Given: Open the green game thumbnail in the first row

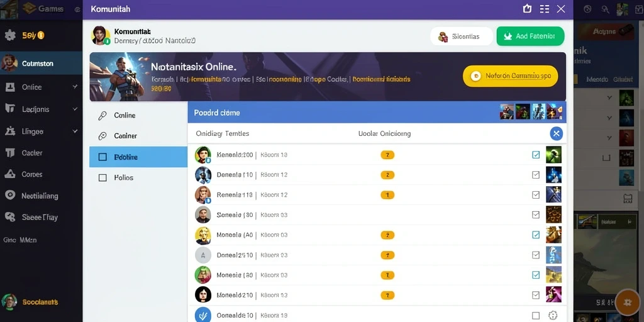Looking at the screenshot, I should [553, 155].
